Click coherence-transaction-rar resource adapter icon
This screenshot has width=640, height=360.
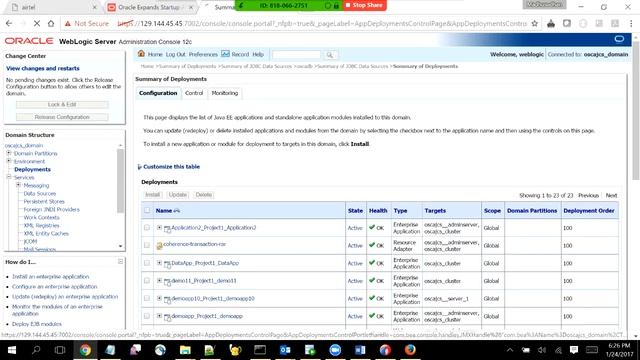[x=160, y=245]
